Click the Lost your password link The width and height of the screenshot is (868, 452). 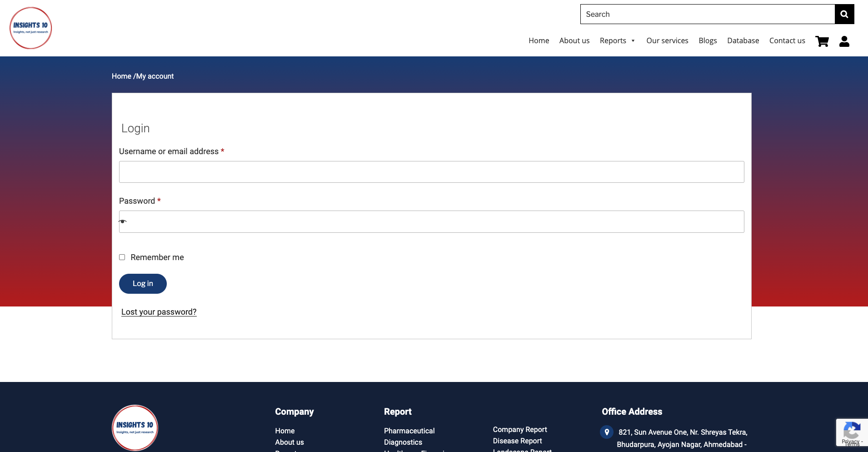click(159, 312)
